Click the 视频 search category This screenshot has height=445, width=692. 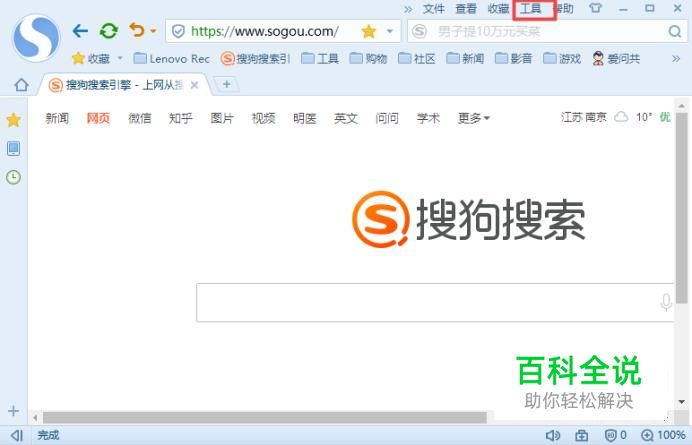click(x=263, y=118)
